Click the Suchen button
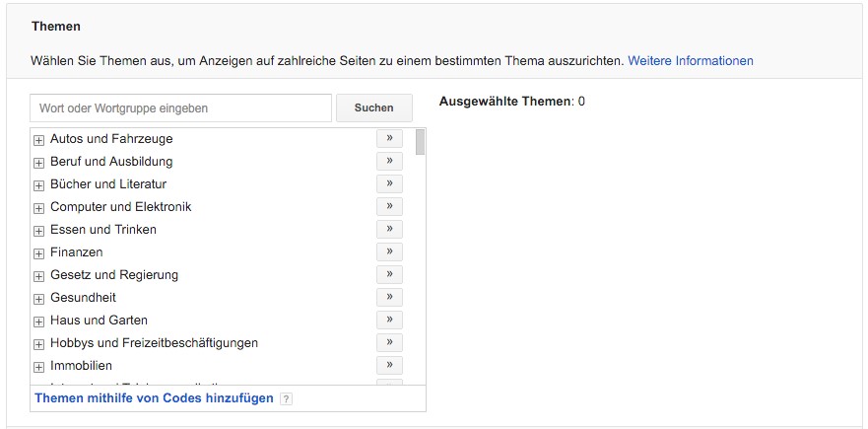868x429 pixels. tap(374, 108)
